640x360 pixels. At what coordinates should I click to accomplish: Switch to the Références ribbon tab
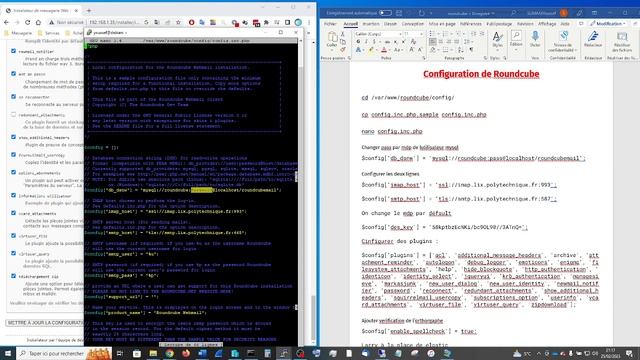click(471, 24)
